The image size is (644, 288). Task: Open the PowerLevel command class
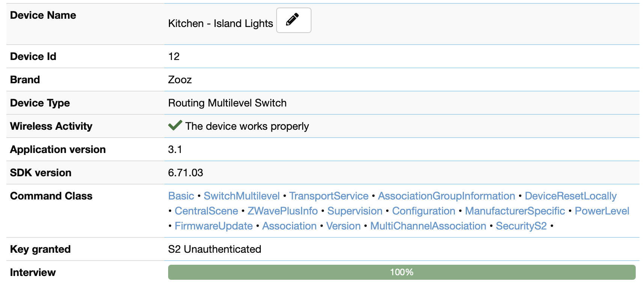click(602, 211)
